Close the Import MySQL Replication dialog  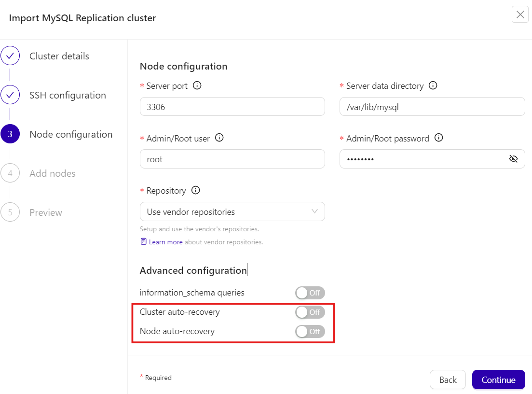pos(520,14)
